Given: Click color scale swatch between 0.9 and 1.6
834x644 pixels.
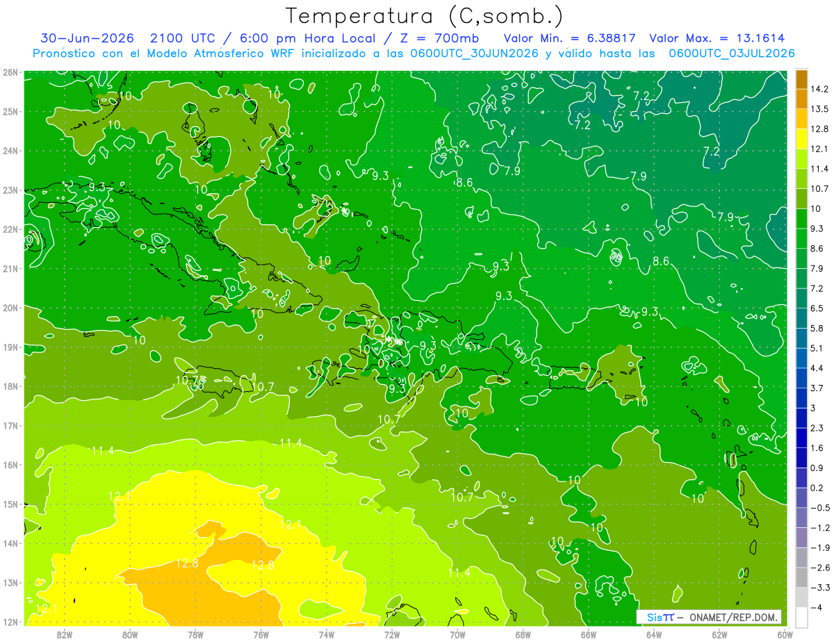Looking at the screenshot, I should coord(801,458).
